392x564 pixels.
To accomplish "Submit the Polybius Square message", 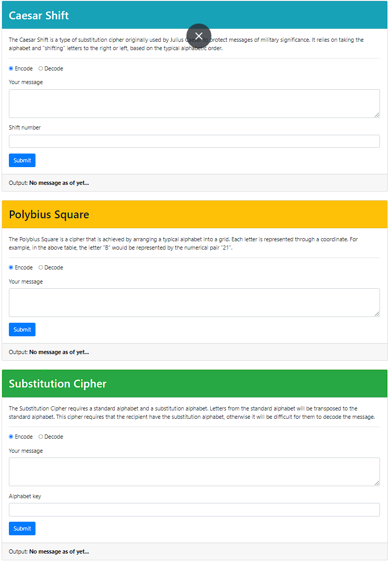I will coord(21,329).
